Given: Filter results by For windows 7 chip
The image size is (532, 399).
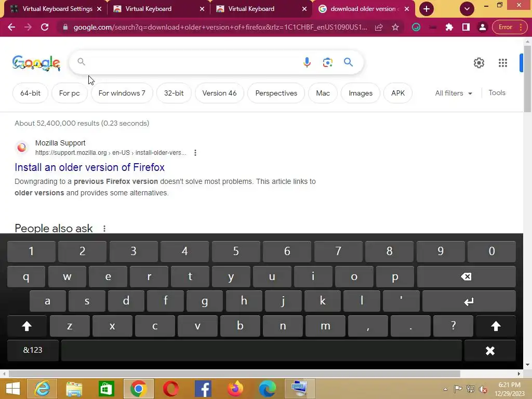Looking at the screenshot, I should (x=122, y=93).
